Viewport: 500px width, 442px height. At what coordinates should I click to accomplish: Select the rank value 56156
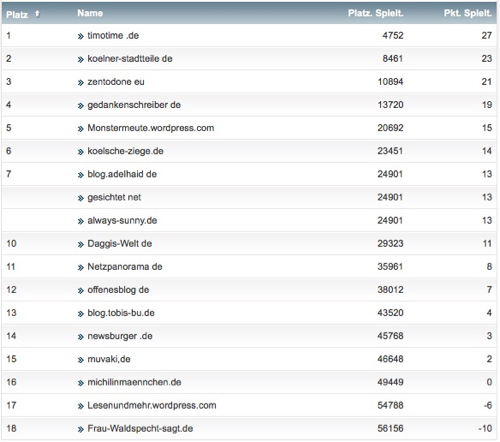pos(390,428)
